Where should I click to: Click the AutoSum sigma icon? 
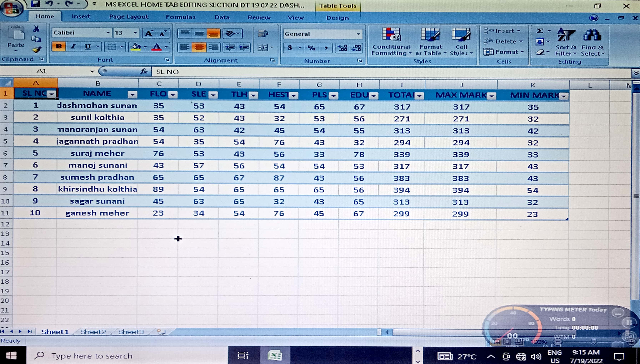540,31
